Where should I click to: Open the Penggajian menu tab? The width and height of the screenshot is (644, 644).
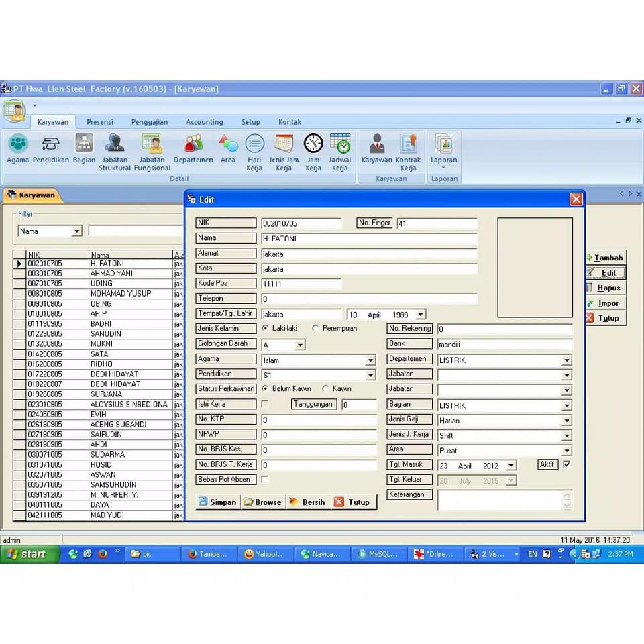click(x=150, y=121)
